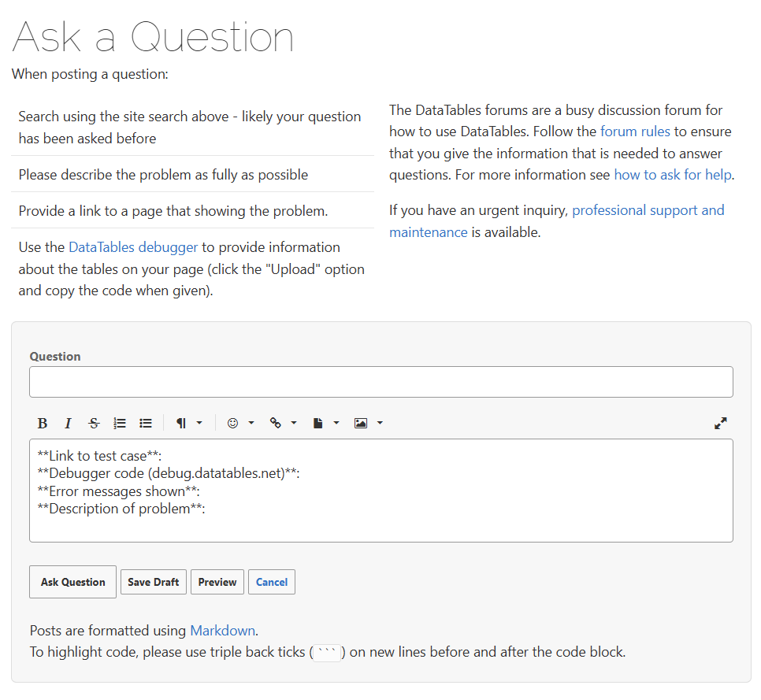Screen dimensions: 761x700
Task: Save the post using Save Draft
Action: pyautogui.click(x=154, y=583)
